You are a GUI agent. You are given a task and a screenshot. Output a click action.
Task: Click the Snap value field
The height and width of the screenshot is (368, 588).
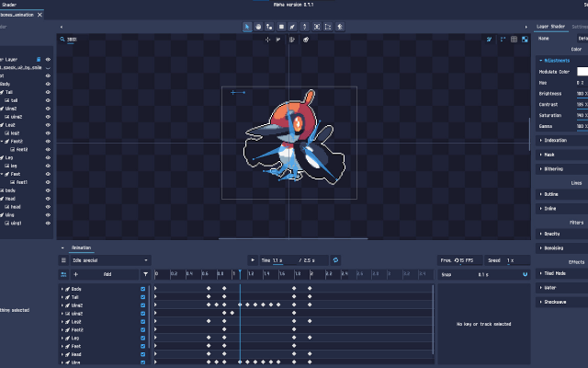point(483,274)
